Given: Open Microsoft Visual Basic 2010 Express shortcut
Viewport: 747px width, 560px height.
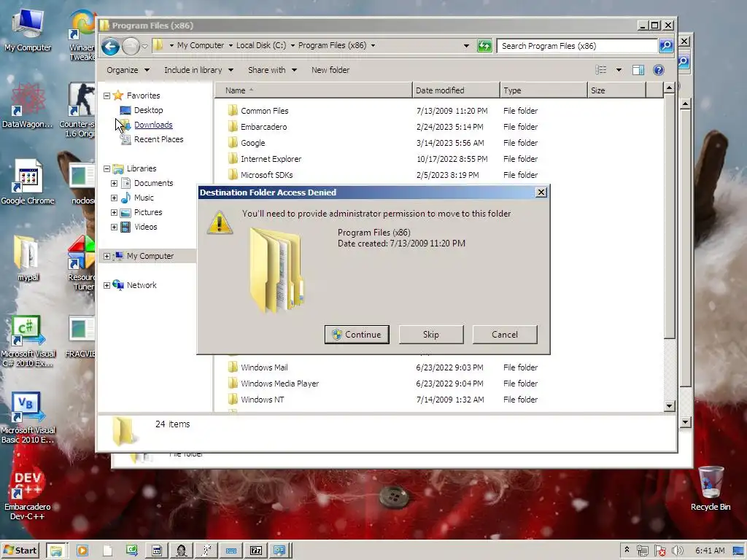Looking at the screenshot, I should click(28, 418).
